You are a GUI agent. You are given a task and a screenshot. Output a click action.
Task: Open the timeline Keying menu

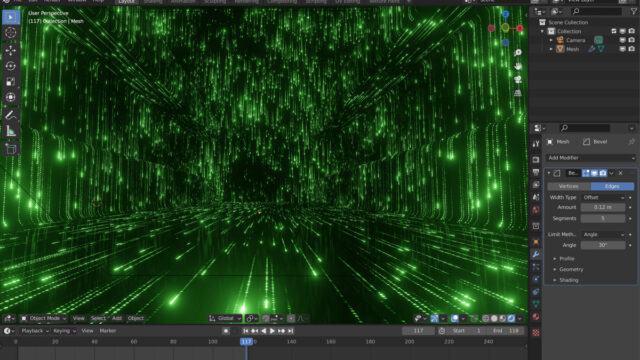click(64, 331)
